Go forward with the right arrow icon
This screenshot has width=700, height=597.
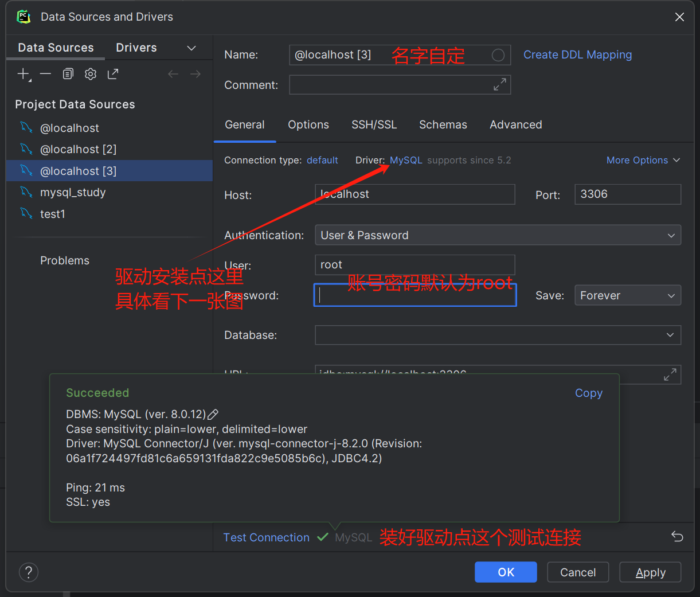[195, 74]
